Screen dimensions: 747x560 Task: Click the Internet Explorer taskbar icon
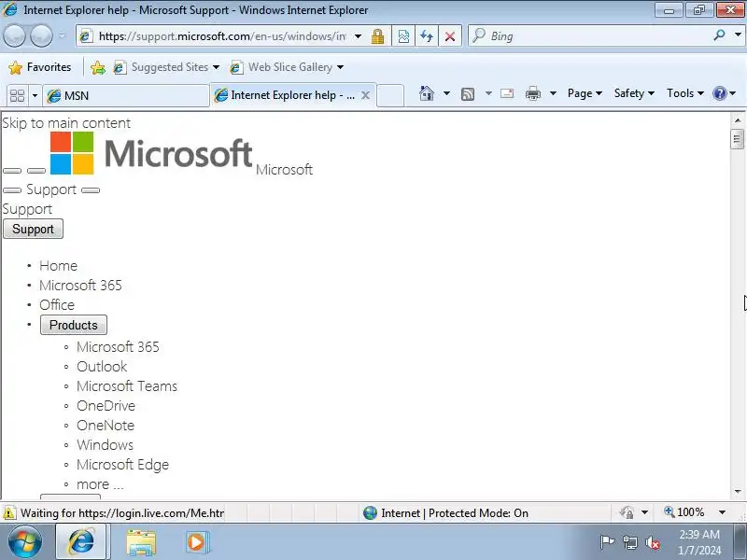(x=81, y=542)
